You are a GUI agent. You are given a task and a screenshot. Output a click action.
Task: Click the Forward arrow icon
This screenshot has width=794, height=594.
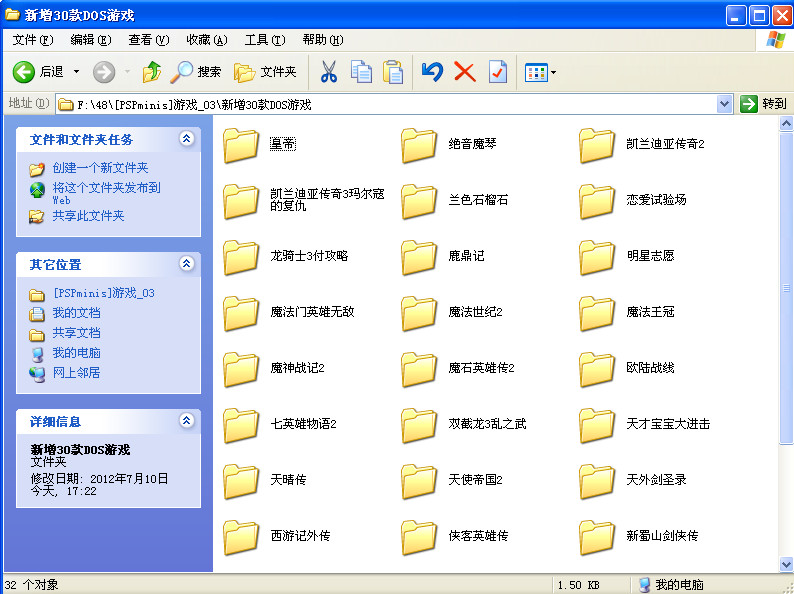pyautogui.click(x=104, y=72)
